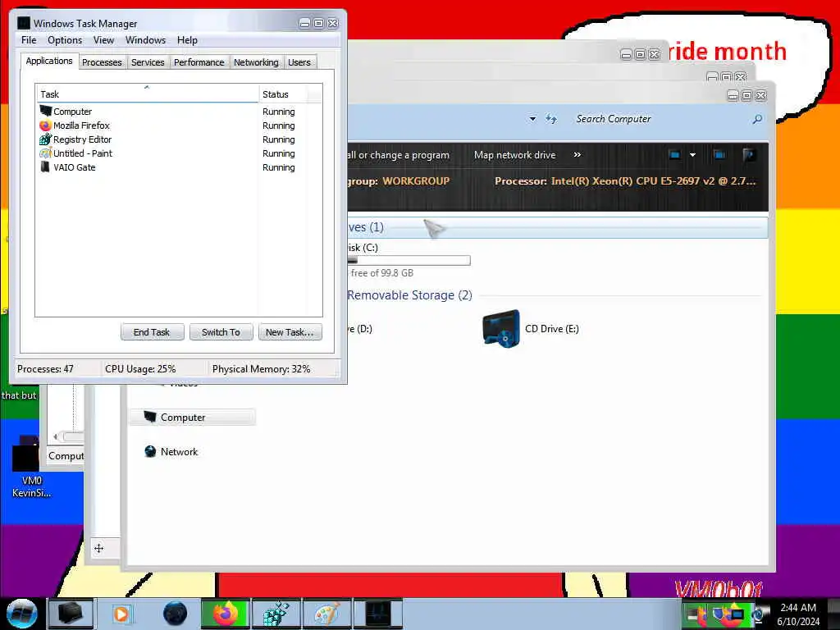Switch to the Processes tab
This screenshot has height=630, width=840.
pyautogui.click(x=102, y=62)
